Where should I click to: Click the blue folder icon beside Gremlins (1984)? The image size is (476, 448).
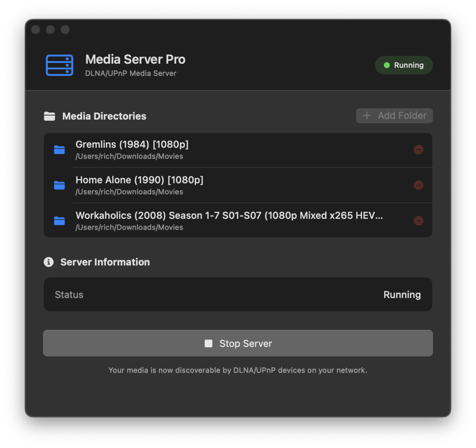[59, 150]
